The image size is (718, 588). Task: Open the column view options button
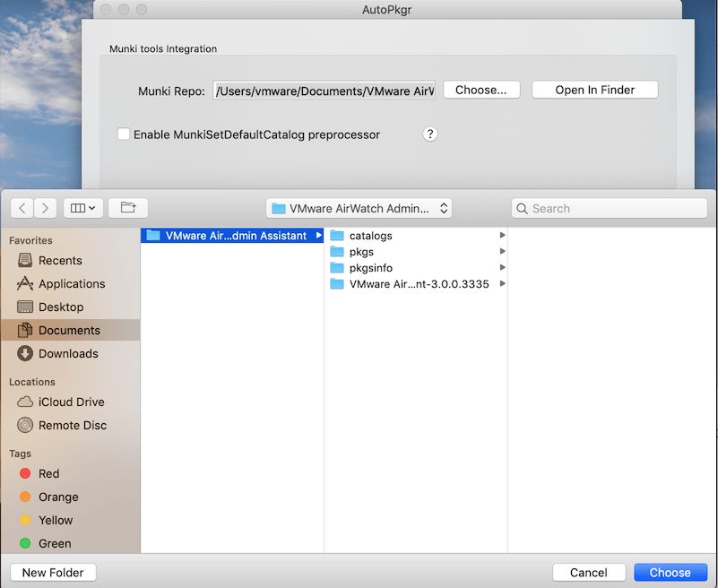coord(82,208)
